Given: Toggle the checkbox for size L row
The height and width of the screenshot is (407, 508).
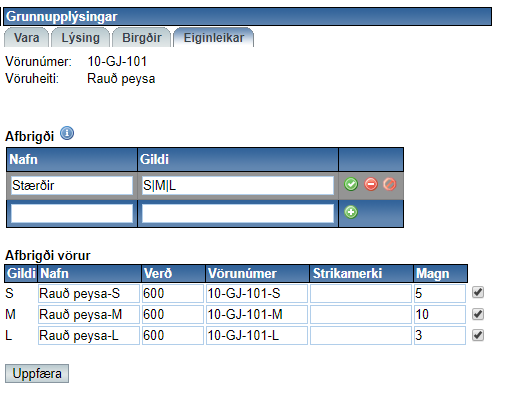Looking at the screenshot, I should click(x=478, y=335).
